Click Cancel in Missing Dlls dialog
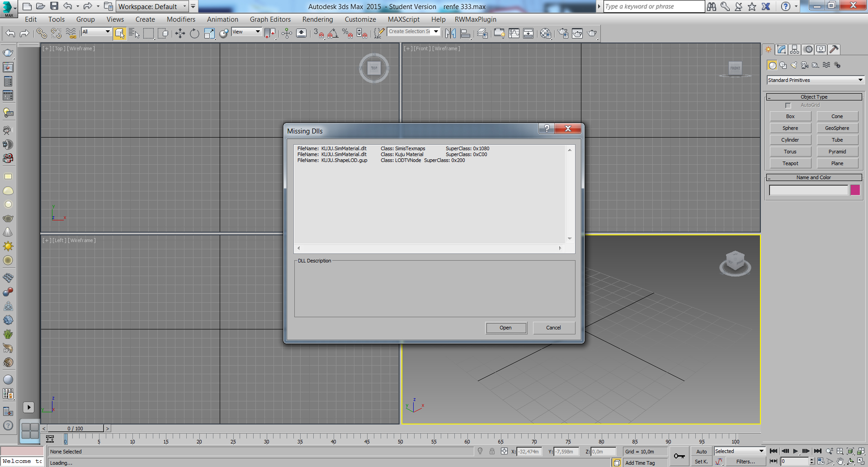 tap(553, 328)
